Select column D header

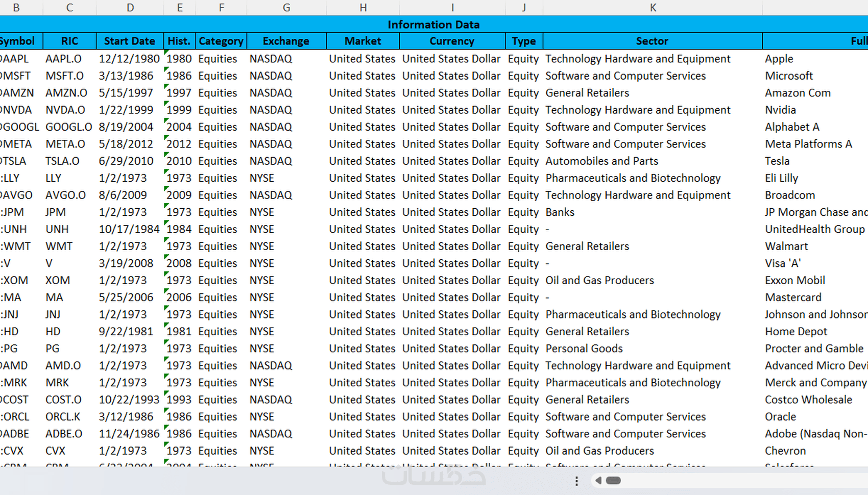pos(130,8)
